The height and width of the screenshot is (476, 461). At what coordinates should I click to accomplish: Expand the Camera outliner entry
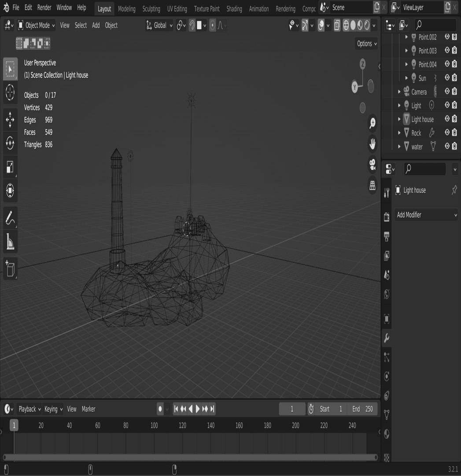tap(399, 92)
